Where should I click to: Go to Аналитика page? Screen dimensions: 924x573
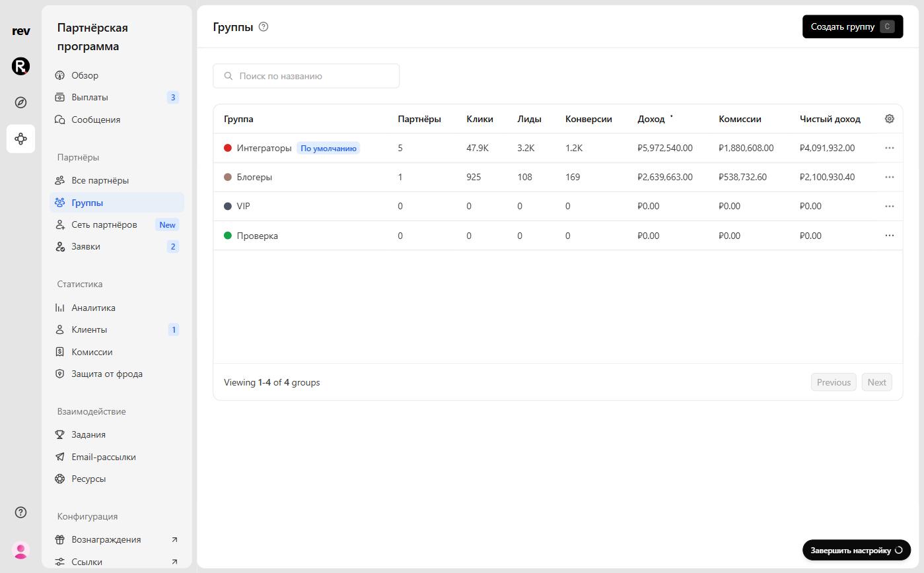(x=117, y=308)
